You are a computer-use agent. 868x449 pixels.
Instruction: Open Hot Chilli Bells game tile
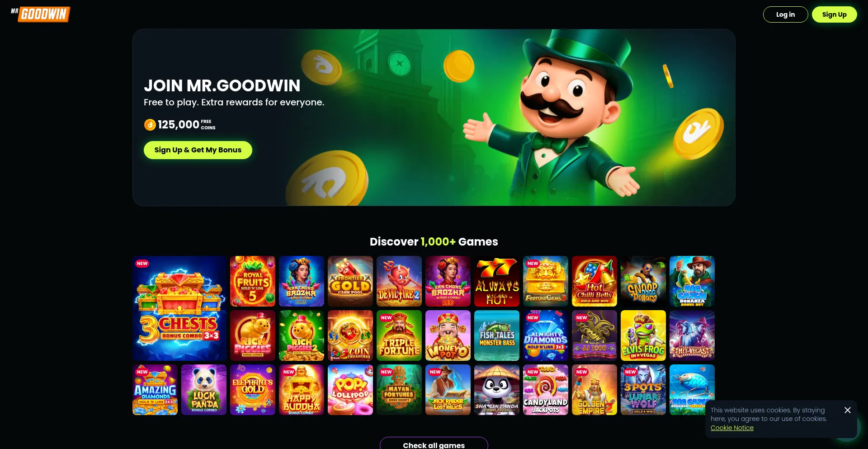(594, 281)
